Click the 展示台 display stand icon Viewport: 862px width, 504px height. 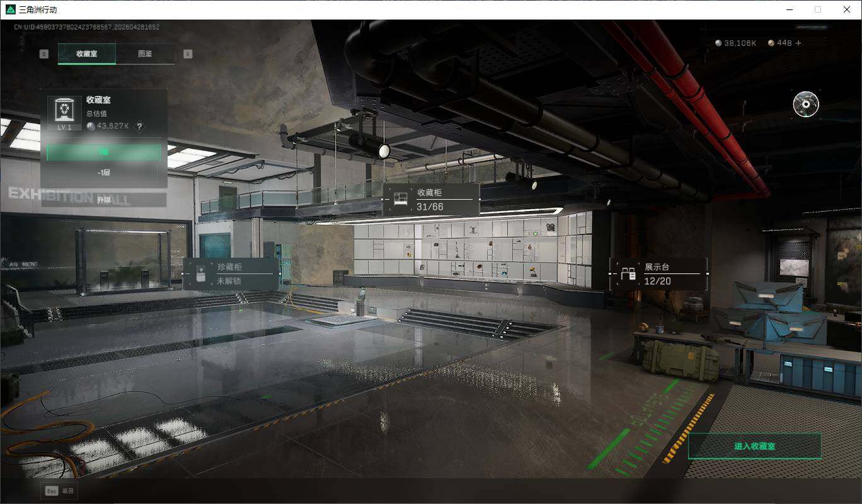pos(628,274)
